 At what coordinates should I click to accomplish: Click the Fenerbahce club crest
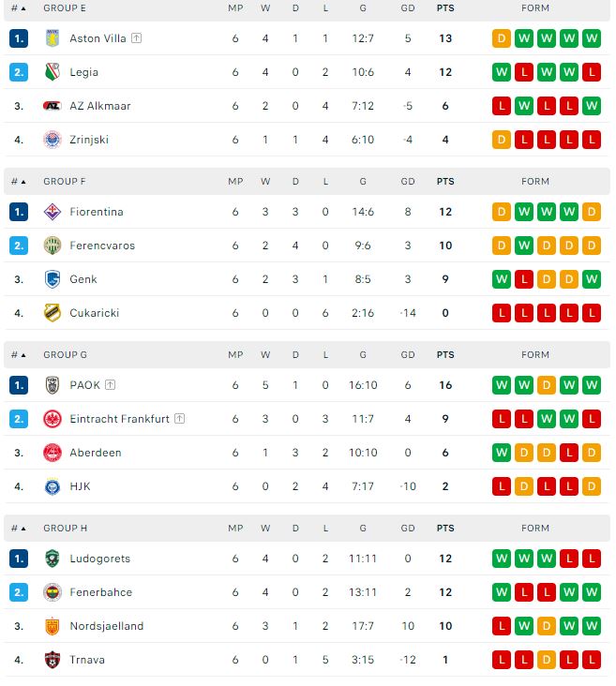point(52,592)
